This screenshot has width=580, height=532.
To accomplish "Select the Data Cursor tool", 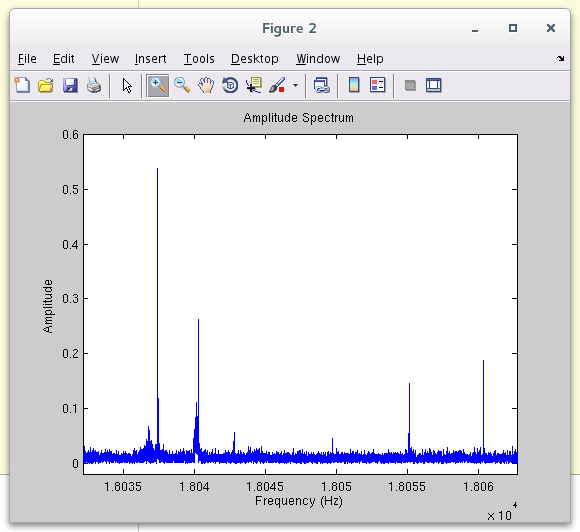I will tap(254, 85).
